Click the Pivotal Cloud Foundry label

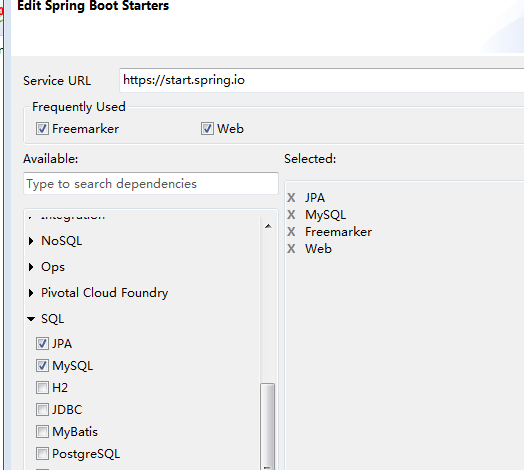pos(104,293)
